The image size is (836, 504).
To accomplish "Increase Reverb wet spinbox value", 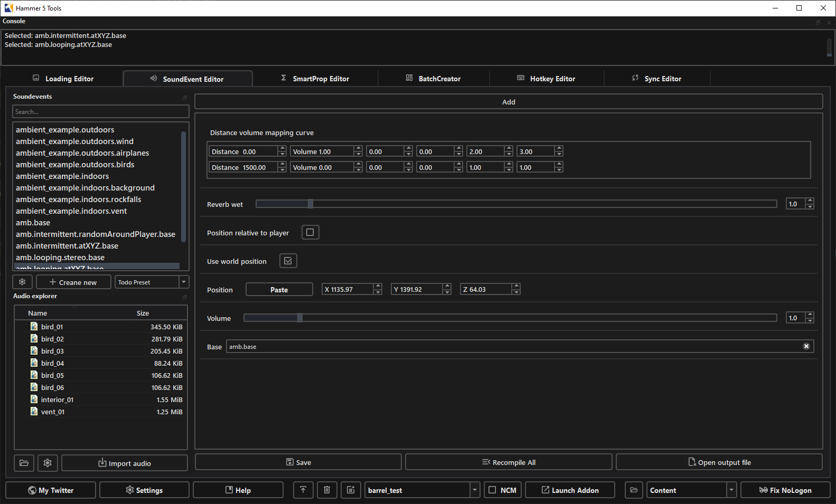I will point(810,201).
